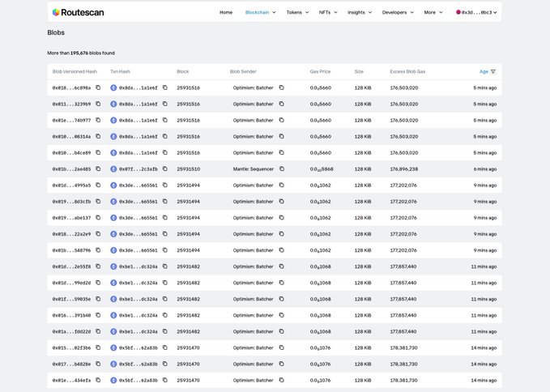Click 'More than 195,676 blobs found' text
Image resolution: width=550 pixels, height=392 pixels.
[81, 53]
